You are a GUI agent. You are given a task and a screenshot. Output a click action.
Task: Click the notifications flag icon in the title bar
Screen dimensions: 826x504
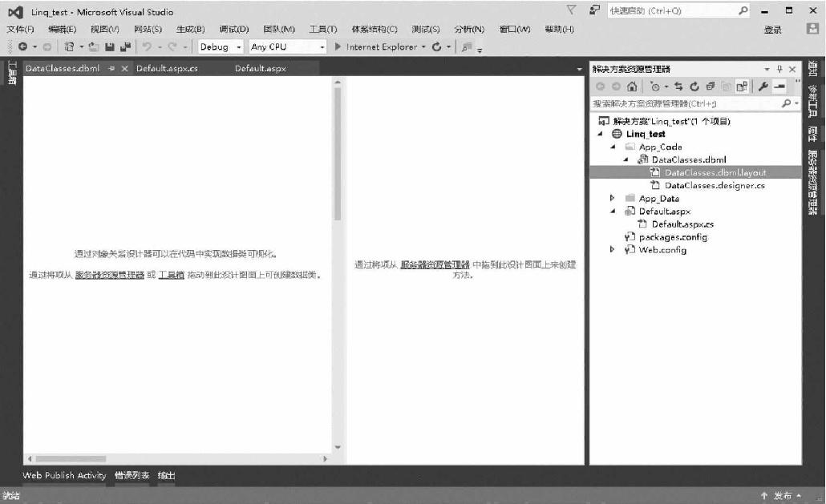point(571,10)
